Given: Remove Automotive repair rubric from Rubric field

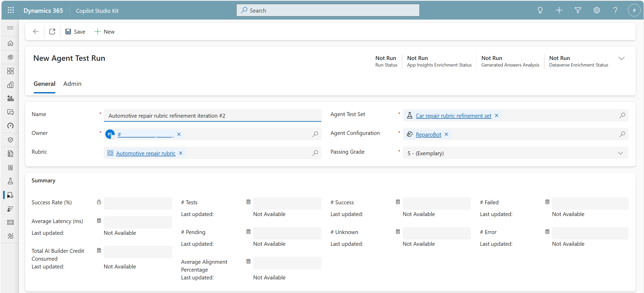Looking at the screenshot, I should pyautogui.click(x=180, y=153).
